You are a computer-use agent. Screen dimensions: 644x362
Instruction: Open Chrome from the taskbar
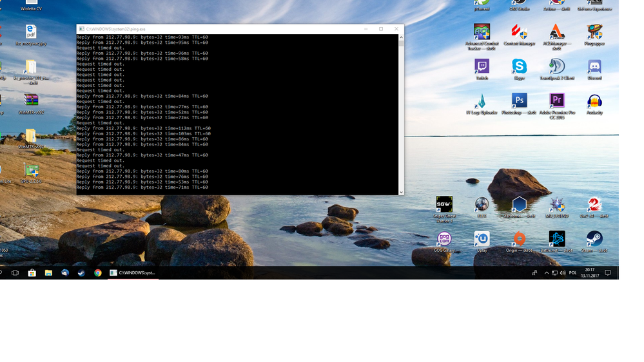(98, 273)
